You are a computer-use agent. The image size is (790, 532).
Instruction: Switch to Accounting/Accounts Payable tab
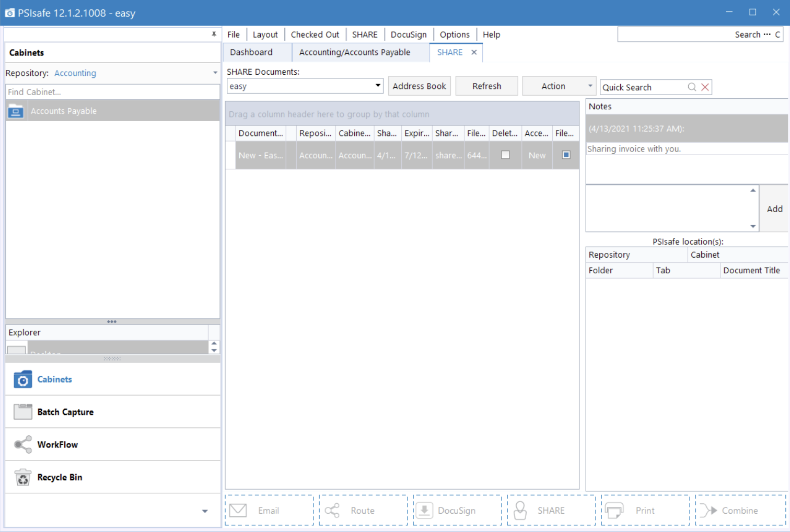point(361,52)
